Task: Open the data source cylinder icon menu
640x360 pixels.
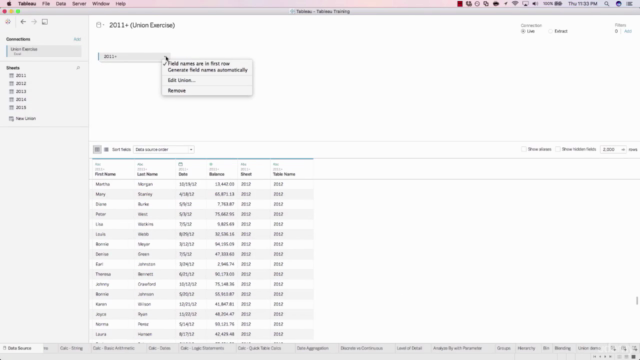Action: click(99, 25)
